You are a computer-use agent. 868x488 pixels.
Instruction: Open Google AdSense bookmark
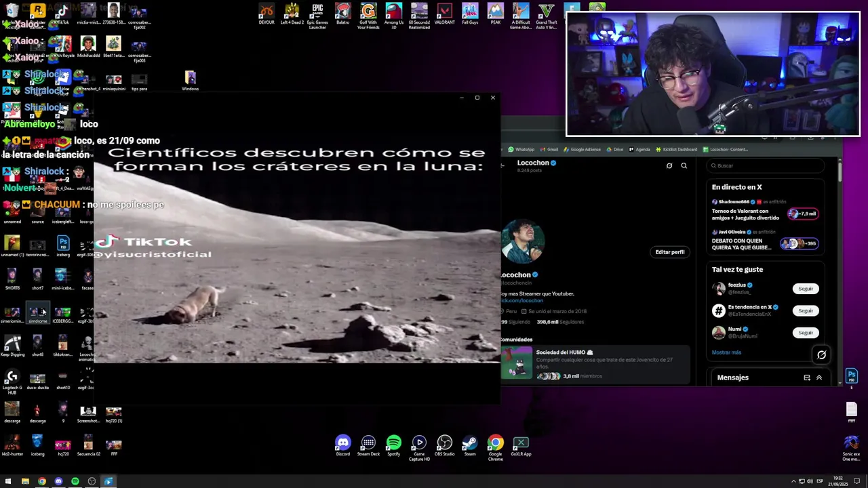pyautogui.click(x=583, y=149)
